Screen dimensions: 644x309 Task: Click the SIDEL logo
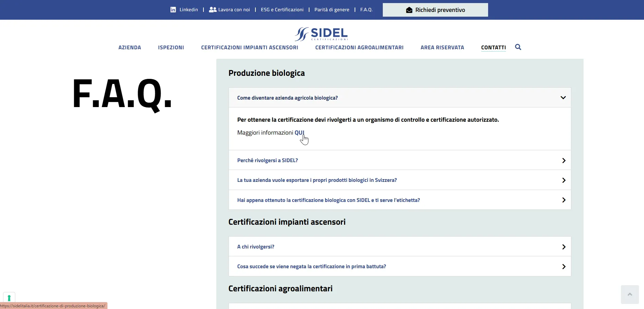(x=321, y=34)
